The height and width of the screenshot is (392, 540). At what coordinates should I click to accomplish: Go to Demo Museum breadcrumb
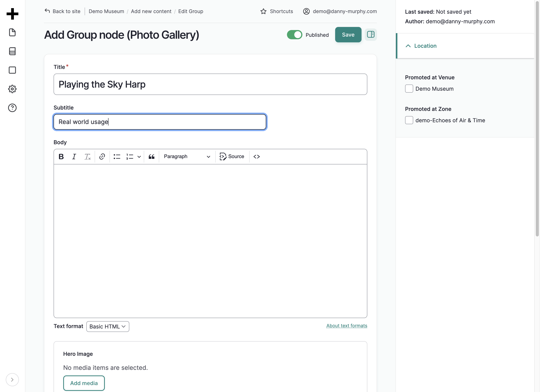(x=106, y=11)
